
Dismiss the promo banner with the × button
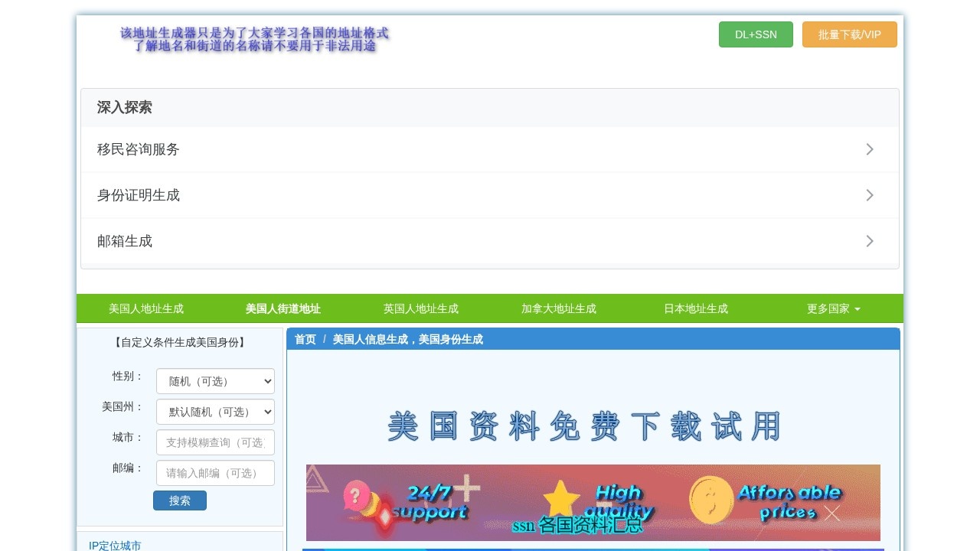831,514
